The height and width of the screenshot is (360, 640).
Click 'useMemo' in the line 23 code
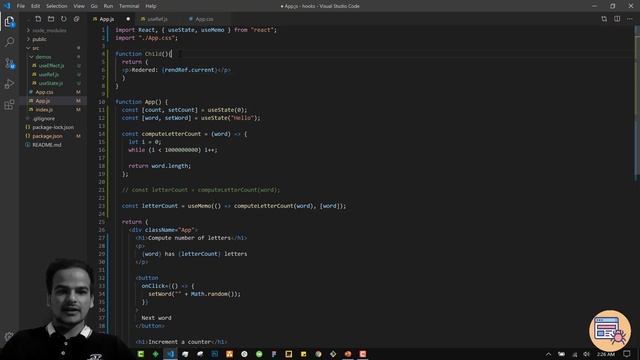[199, 206]
